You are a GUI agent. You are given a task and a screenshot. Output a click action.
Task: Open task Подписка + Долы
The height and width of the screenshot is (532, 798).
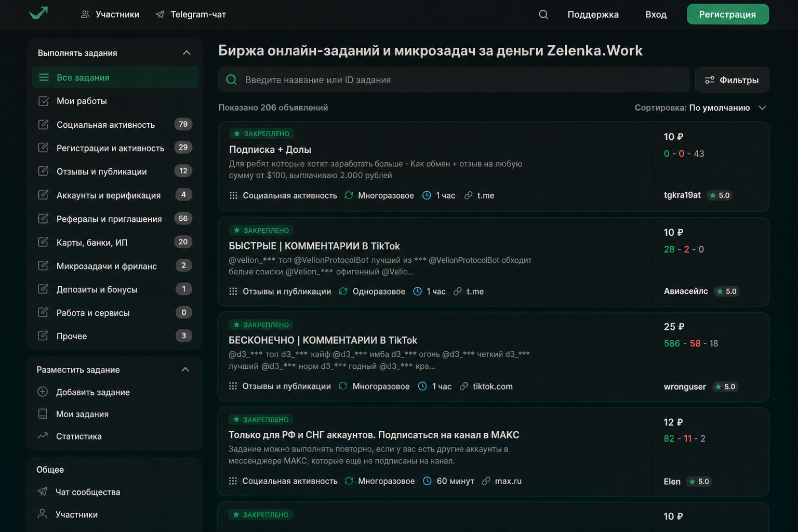click(270, 150)
